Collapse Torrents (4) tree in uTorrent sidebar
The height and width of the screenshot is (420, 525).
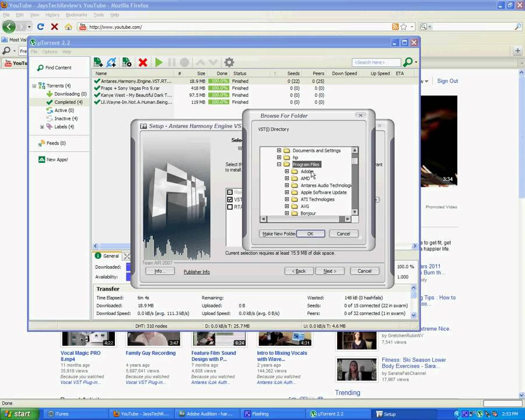click(x=34, y=86)
